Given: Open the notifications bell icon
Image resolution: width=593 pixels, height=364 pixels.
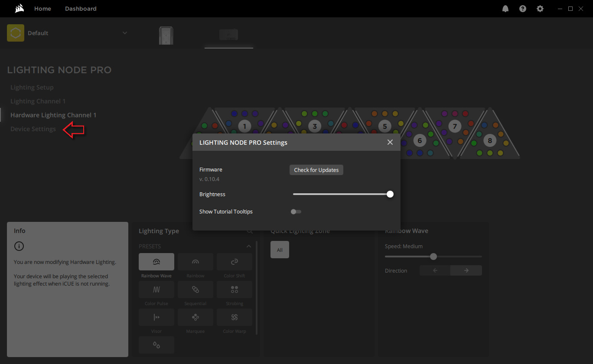Looking at the screenshot, I should pyautogui.click(x=505, y=9).
